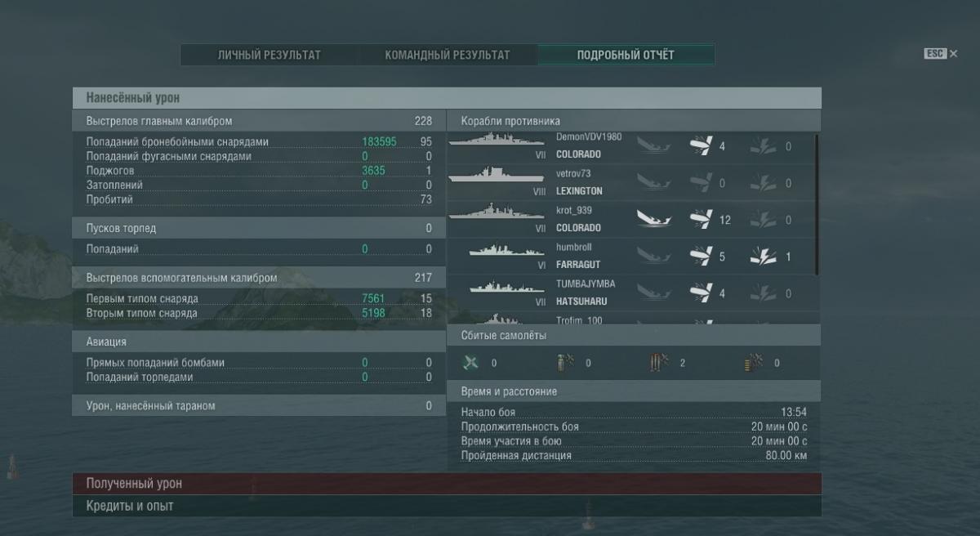Click the dimmed sunk icon for vetrov73

point(653,184)
